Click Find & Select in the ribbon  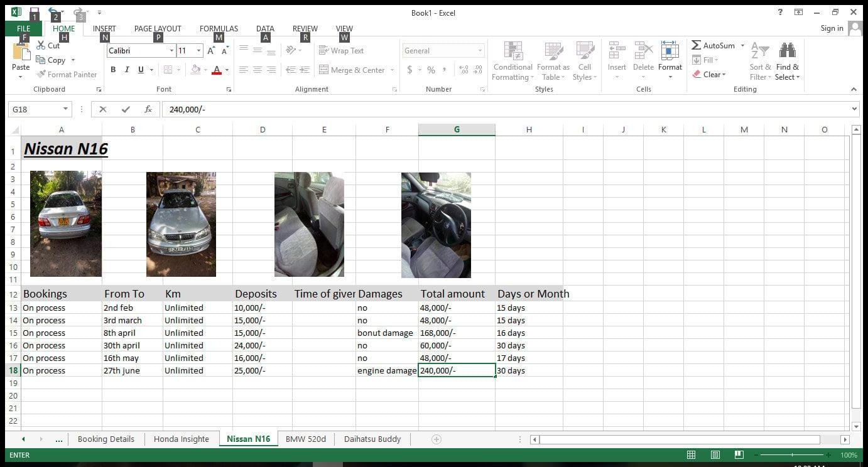tap(788, 61)
